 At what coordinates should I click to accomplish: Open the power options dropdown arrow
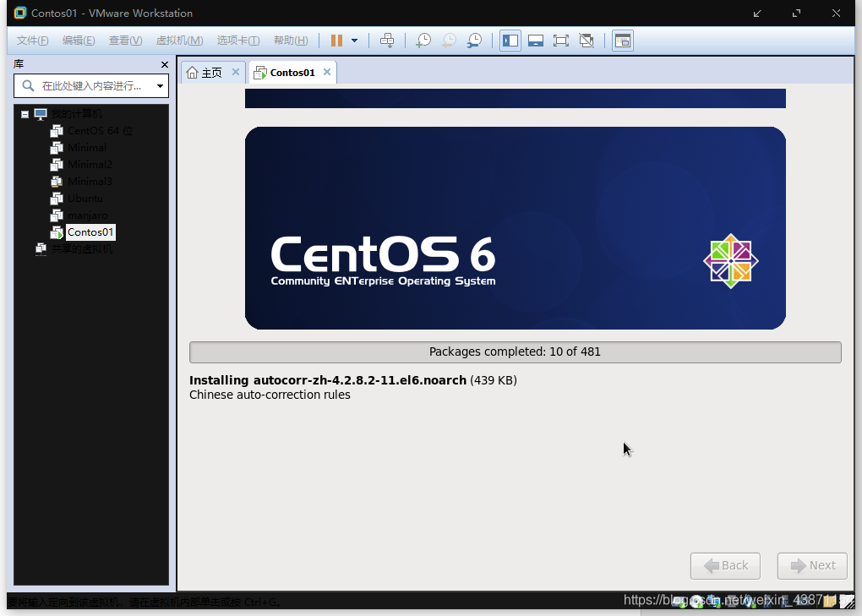(355, 41)
